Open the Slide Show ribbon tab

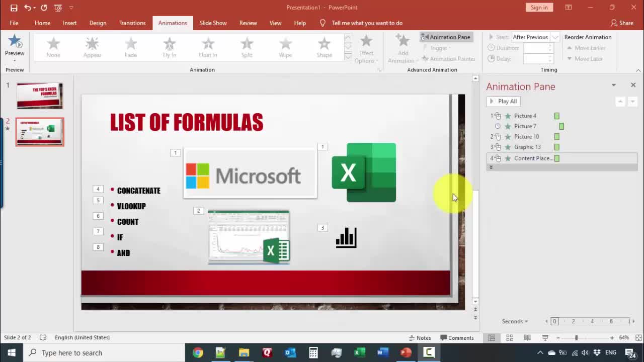[x=213, y=23]
